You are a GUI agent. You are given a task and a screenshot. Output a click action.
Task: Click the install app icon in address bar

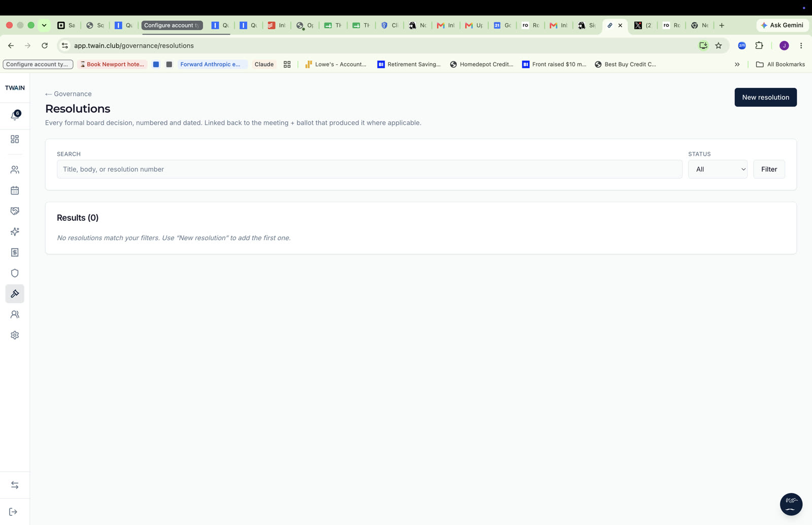(703, 46)
